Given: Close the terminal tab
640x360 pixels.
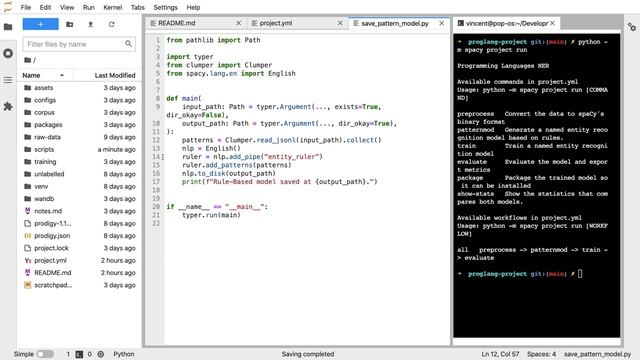Looking at the screenshot, I should pos(552,23).
